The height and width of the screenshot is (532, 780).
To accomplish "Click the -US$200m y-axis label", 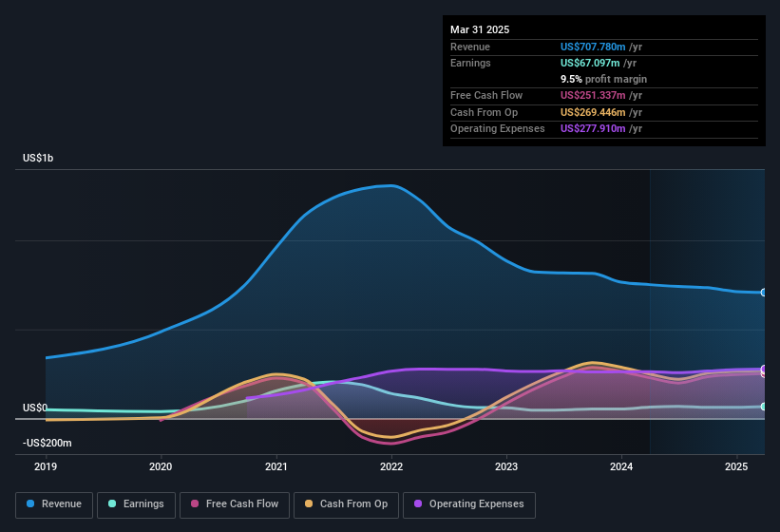I will tap(48, 443).
